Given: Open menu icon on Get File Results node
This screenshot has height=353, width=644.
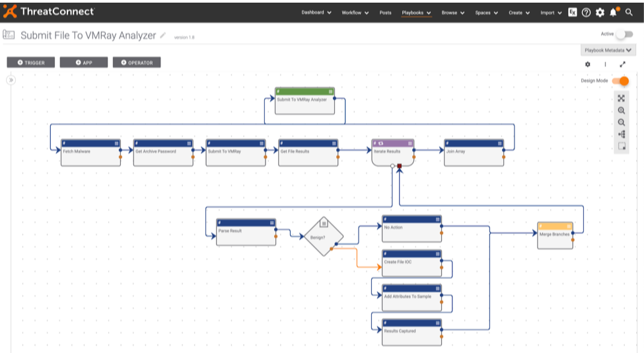Looking at the screenshot, I should pyautogui.click(x=334, y=143).
